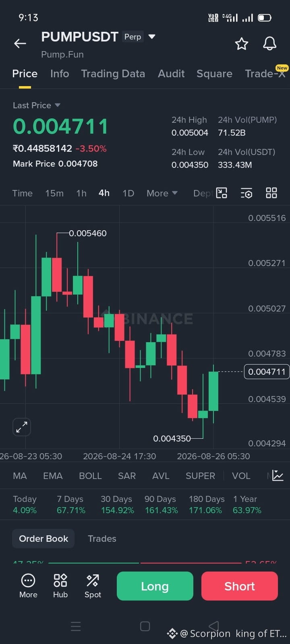Tap the 180 Days 171.06% performance
This screenshot has height=644, width=290.
point(207,505)
